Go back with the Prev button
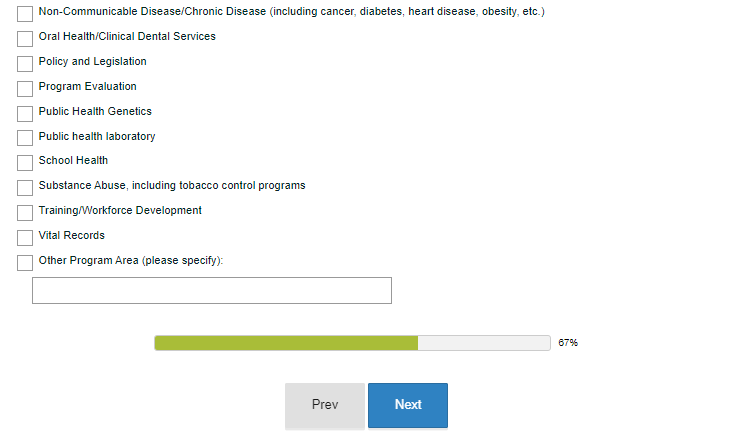Screen dimensions: 739x445 (x=325, y=405)
